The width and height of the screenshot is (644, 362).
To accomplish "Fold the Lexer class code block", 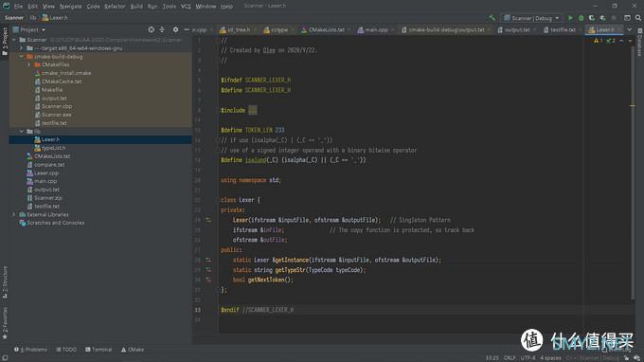I will (x=218, y=200).
